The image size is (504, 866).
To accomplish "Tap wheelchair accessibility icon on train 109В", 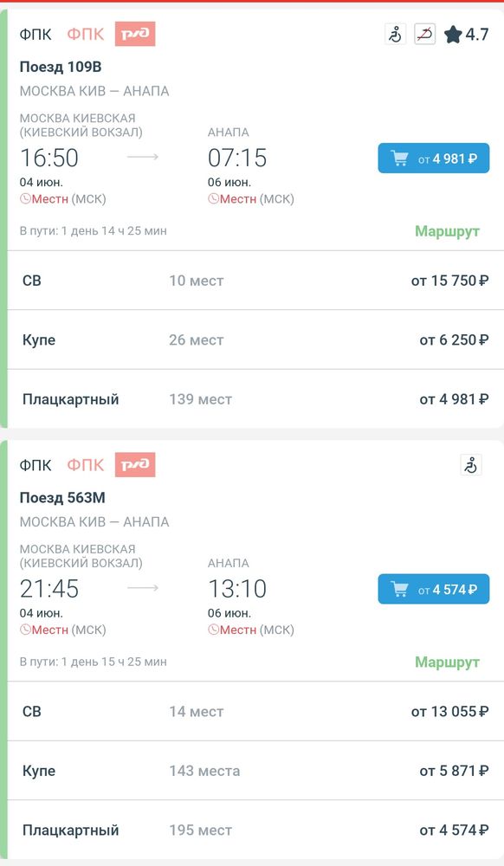I will click(x=395, y=35).
